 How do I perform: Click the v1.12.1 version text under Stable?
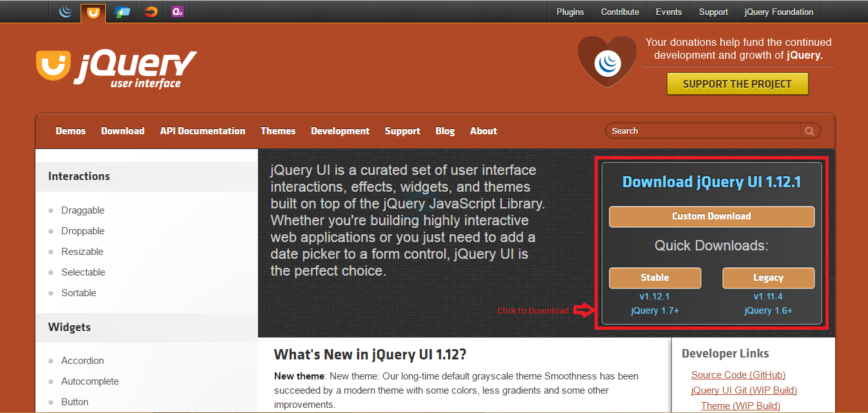pyautogui.click(x=655, y=297)
